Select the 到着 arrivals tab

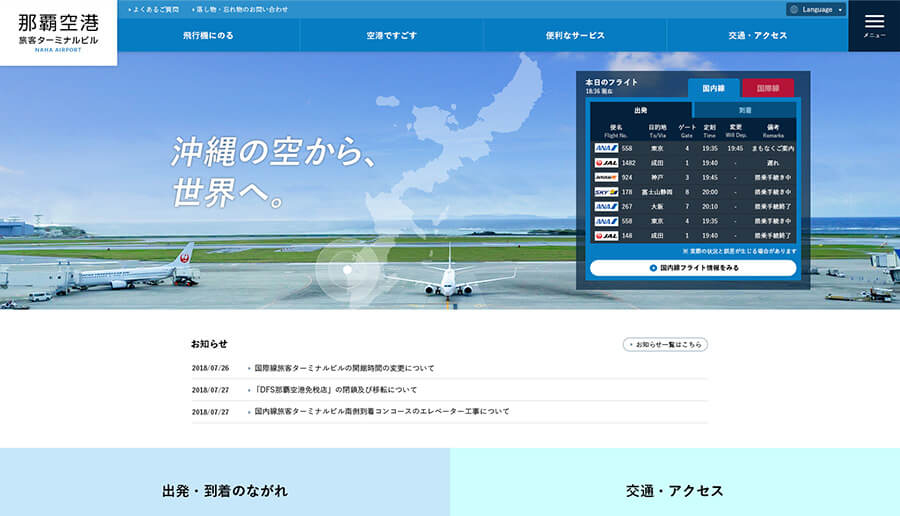(745, 110)
